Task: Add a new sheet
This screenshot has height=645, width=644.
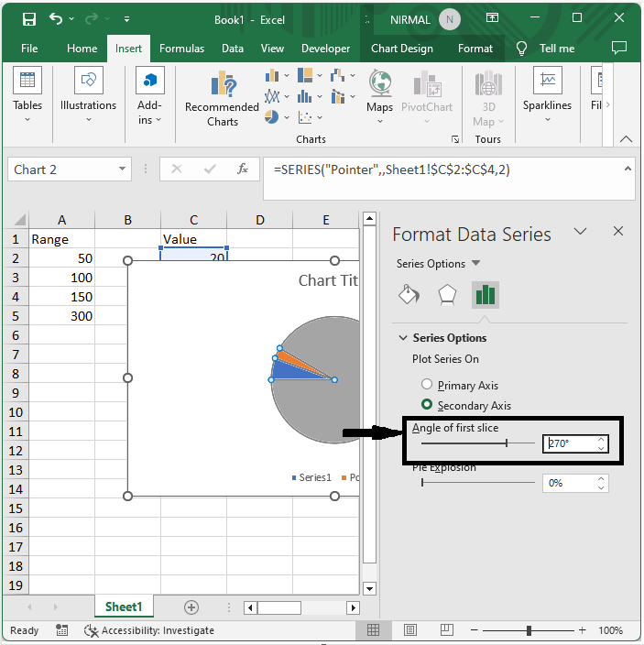Action: pyautogui.click(x=191, y=607)
